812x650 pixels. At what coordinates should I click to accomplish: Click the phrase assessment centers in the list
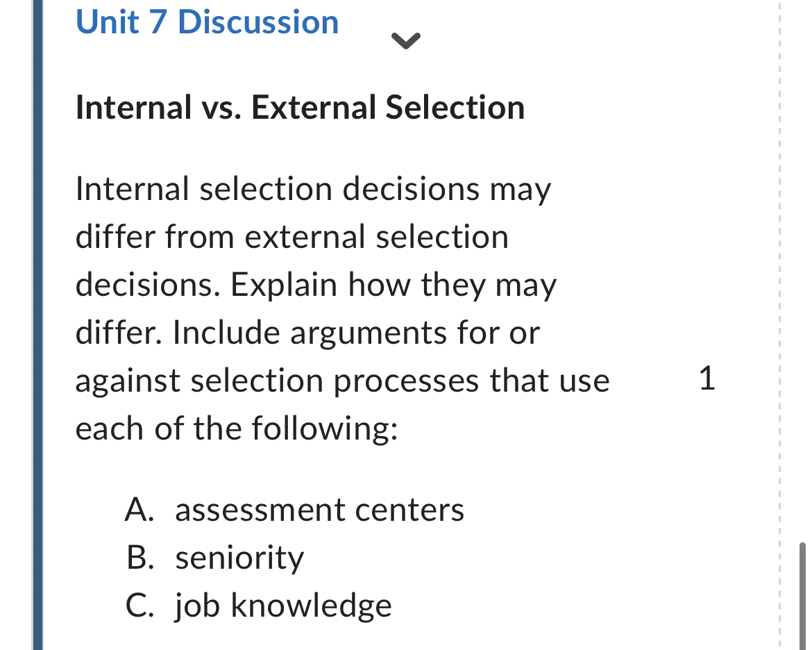(x=319, y=509)
